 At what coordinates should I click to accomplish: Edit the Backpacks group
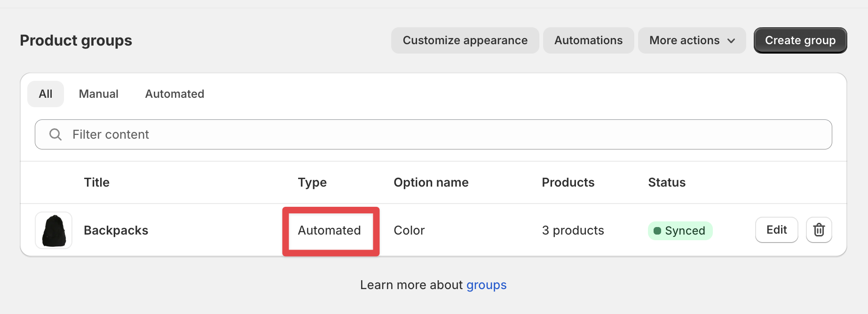pos(776,230)
